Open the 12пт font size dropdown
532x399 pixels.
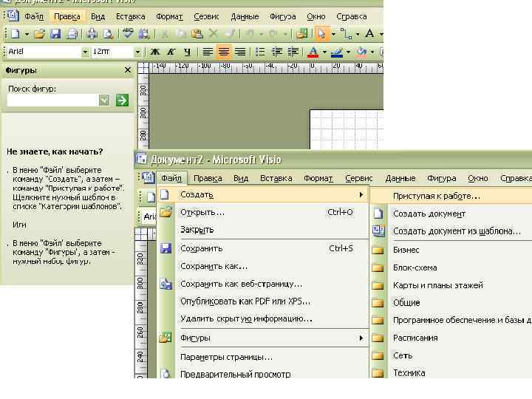point(137,52)
